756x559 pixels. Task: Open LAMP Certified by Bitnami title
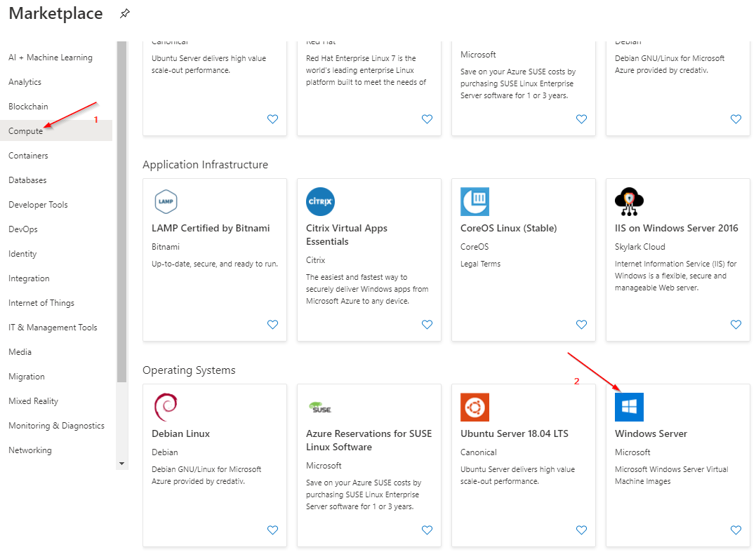[x=211, y=229]
